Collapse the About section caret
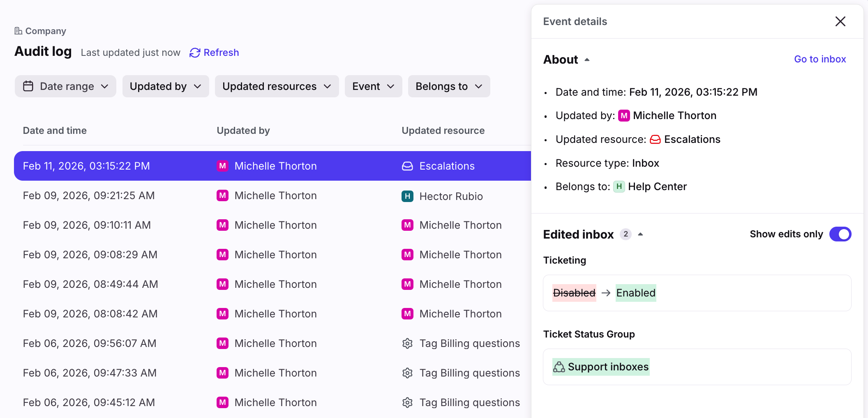 pos(587,60)
